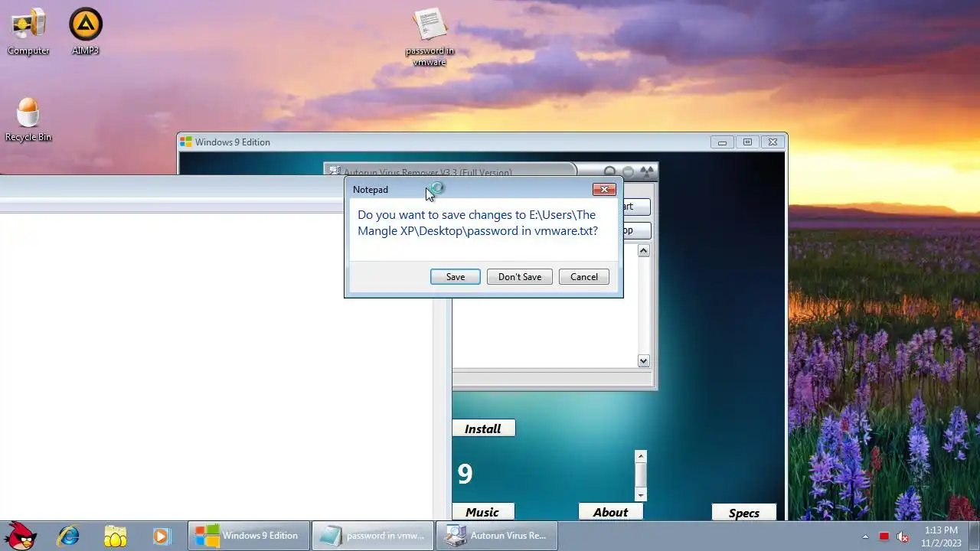Open the Computer desktop icon
This screenshot has width=980, height=551.
pyautogui.click(x=28, y=32)
